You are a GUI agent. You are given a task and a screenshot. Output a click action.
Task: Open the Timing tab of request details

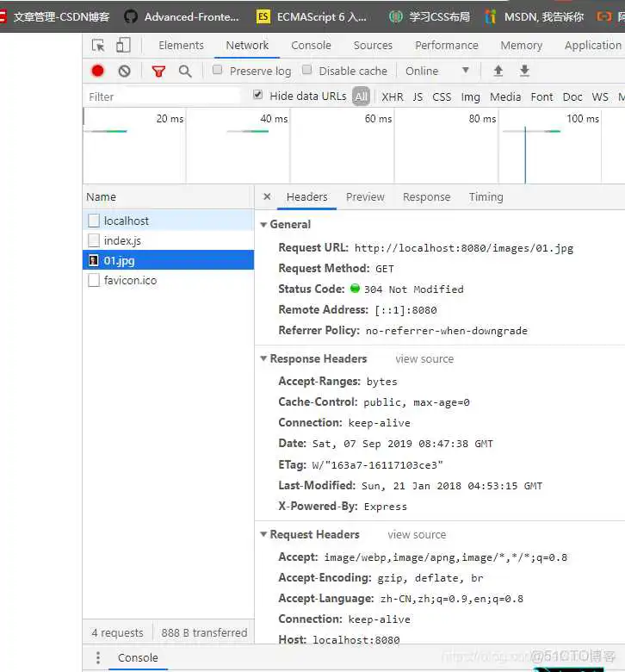click(486, 197)
